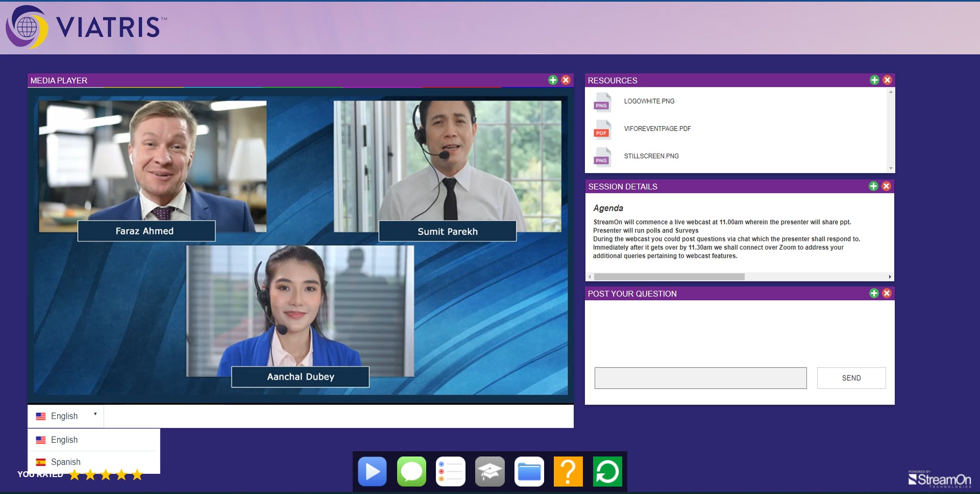This screenshot has height=494, width=980.
Task: Click the SEND button
Action: pos(851,378)
